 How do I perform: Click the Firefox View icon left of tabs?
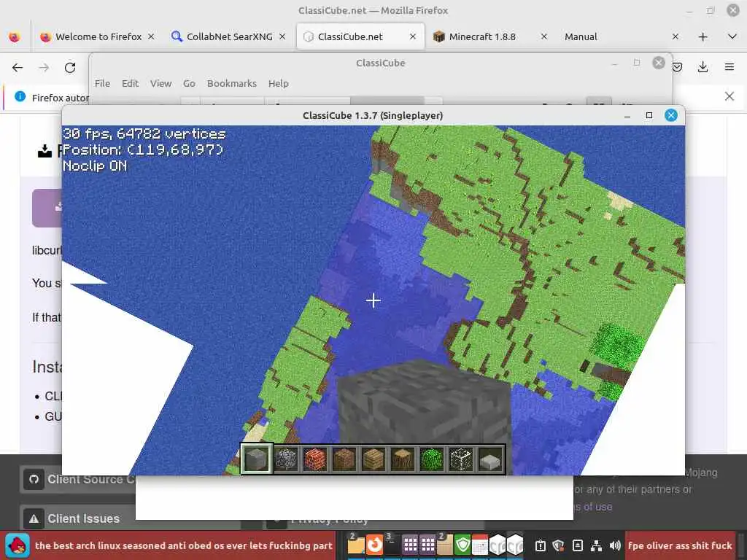click(x=15, y=36)
